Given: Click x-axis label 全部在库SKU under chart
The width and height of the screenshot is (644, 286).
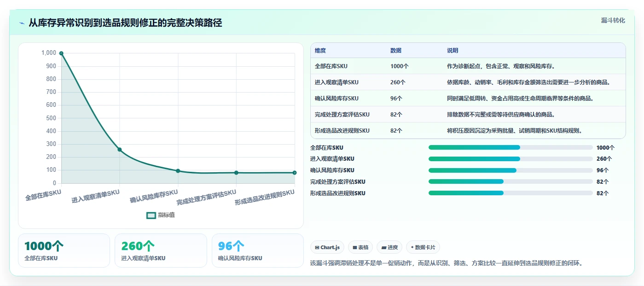Looking at the screenshot, I should coord(43,195).
